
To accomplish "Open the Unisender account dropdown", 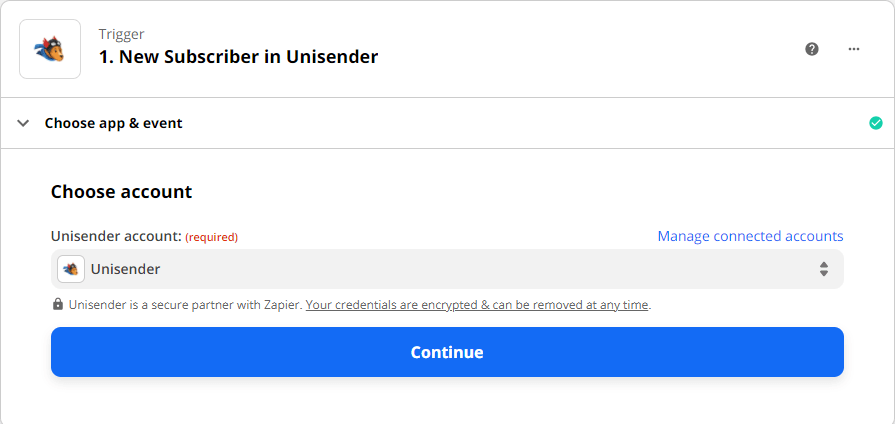I will point(447,269).
